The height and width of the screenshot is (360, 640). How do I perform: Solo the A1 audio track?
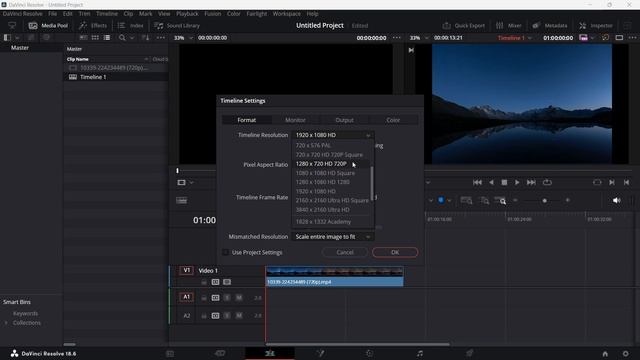point(227,298)
